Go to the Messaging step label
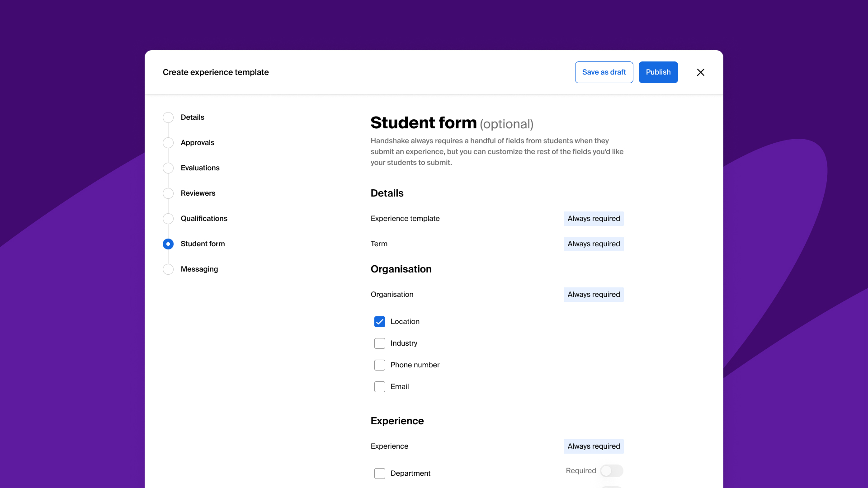Screen dimensions: 868x488 (x=199, y=269)
